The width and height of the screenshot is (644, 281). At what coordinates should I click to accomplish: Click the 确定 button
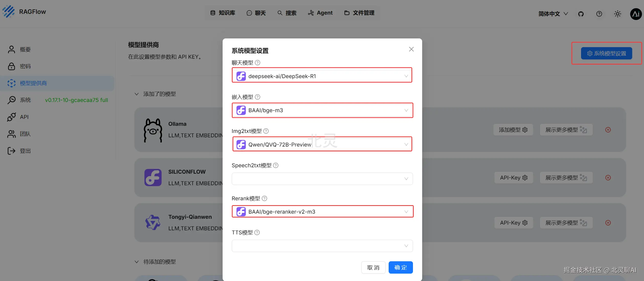tap(400, 267)
